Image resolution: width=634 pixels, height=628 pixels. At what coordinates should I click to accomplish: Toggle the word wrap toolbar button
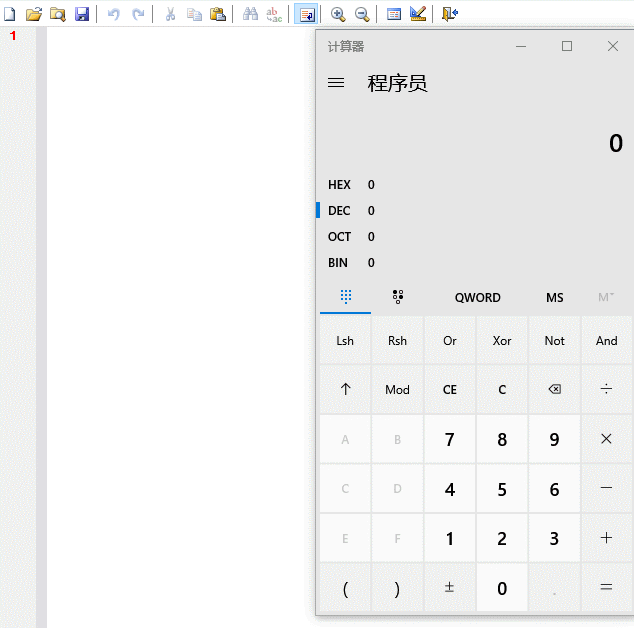(x=306, y=14)
